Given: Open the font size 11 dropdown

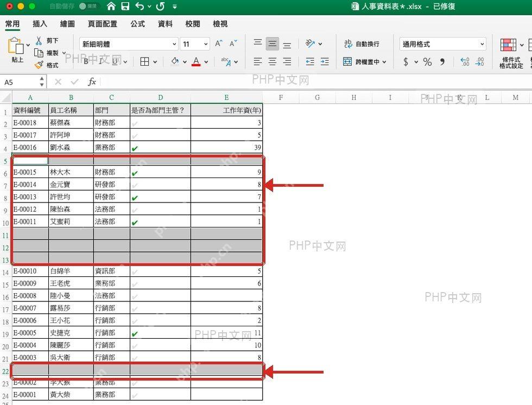Looking at the screenshot, I should pos(206,44).
